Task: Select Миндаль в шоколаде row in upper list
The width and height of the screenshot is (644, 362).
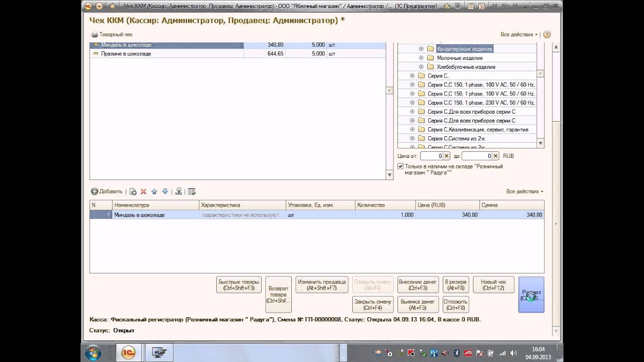Action: coord(237,45)
